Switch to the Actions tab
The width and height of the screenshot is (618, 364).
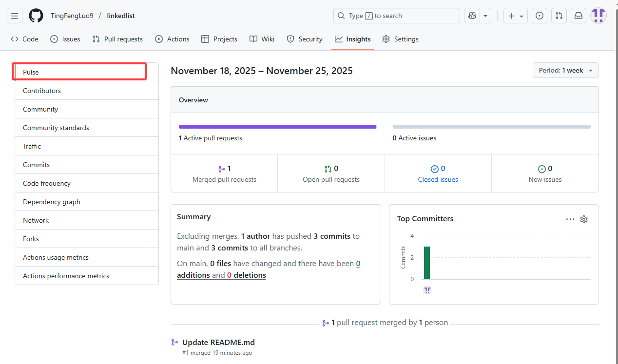click(172, 39)
